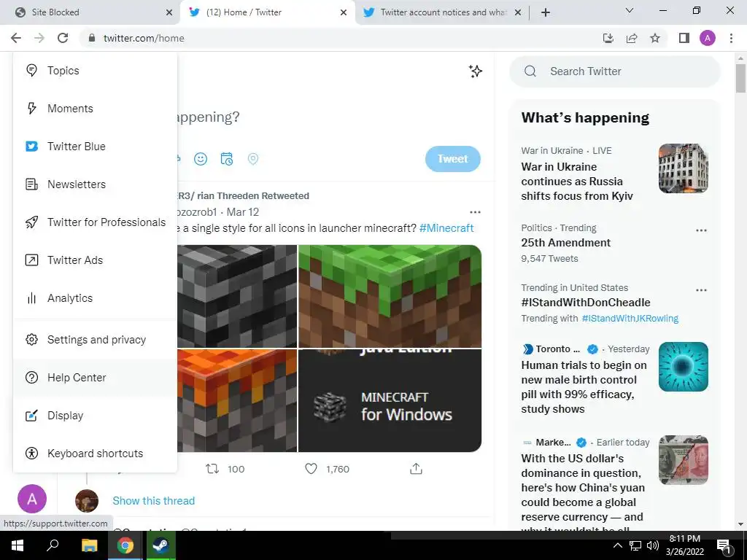Open Moments in the More menu
This screenshot has width=747, height=560.
(x=96, y=109)
